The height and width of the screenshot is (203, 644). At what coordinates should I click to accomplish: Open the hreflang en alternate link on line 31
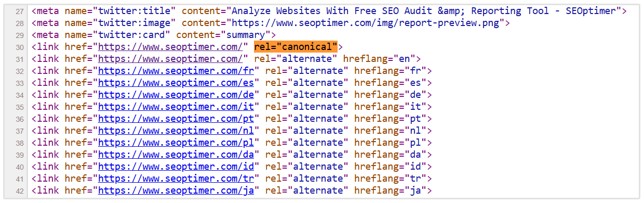pos(170,59)
